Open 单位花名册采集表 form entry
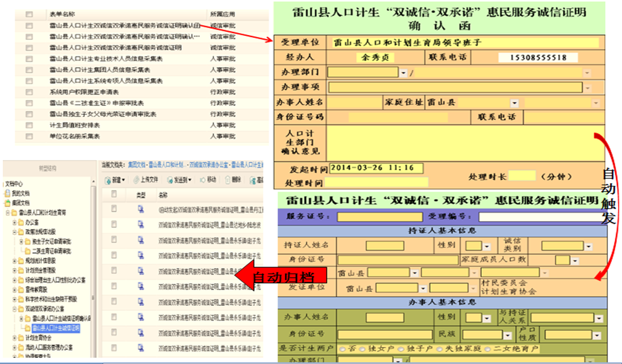This screenshot has height=364, width=622. (x=75, y=136)
